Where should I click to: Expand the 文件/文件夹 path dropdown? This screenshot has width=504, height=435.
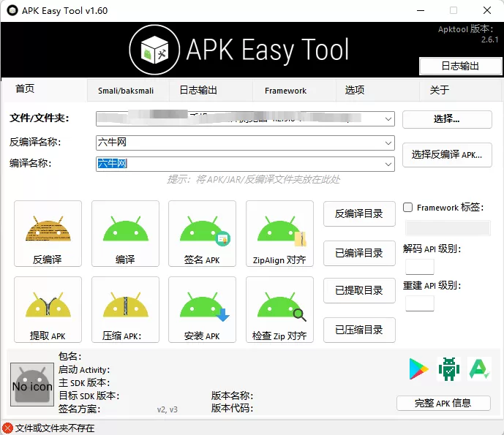click(388, 119)
